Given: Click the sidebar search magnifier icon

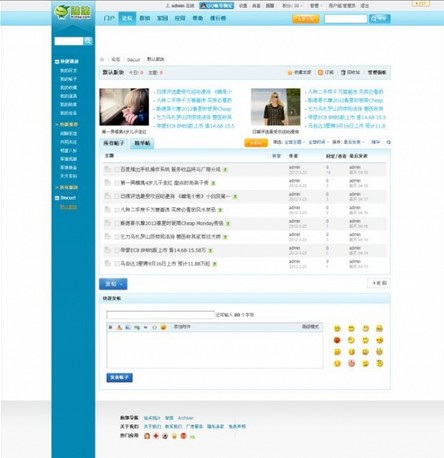Looking at the screenshot, I should [x=88, y=41].
